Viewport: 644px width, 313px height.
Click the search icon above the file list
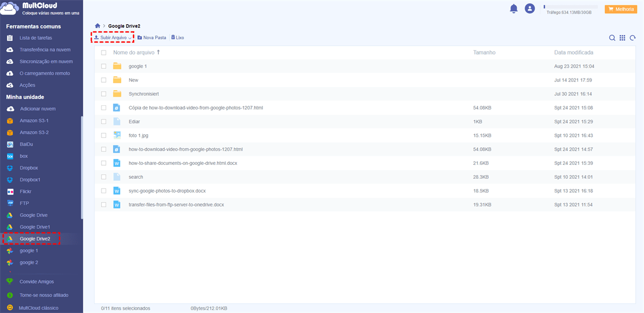pyautogui.click(x=612, y=38)
